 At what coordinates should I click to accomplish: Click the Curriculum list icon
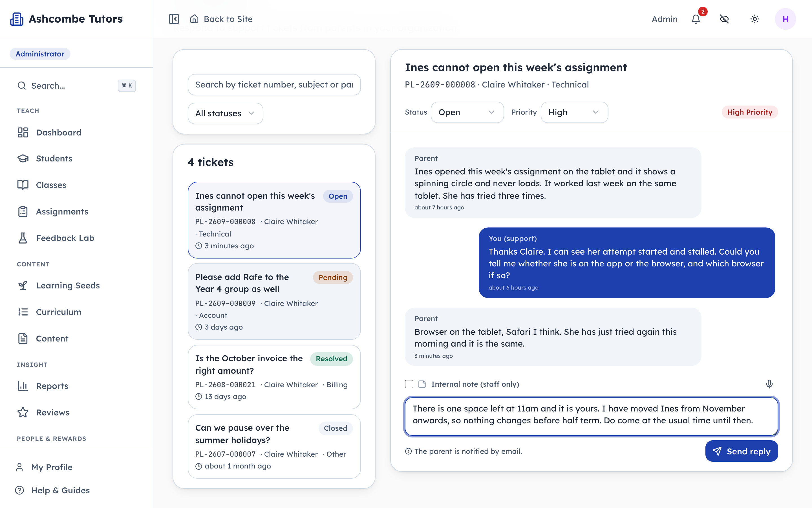[x=23, y=312]
